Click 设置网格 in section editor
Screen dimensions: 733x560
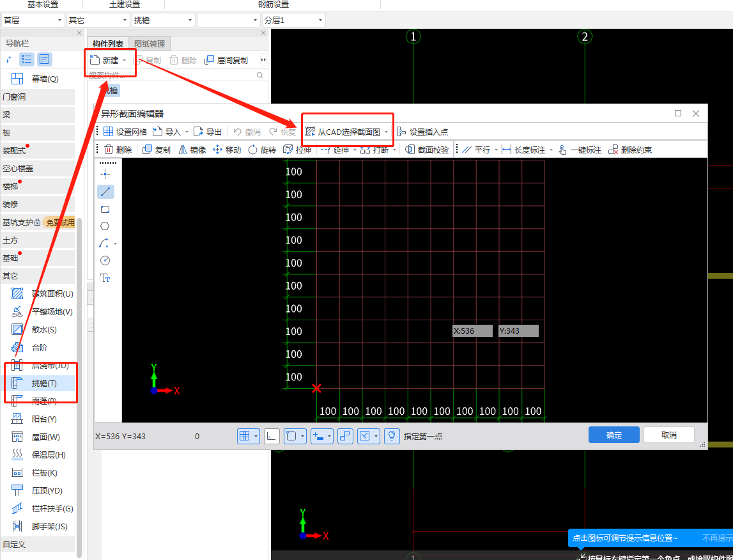point(125,132)
